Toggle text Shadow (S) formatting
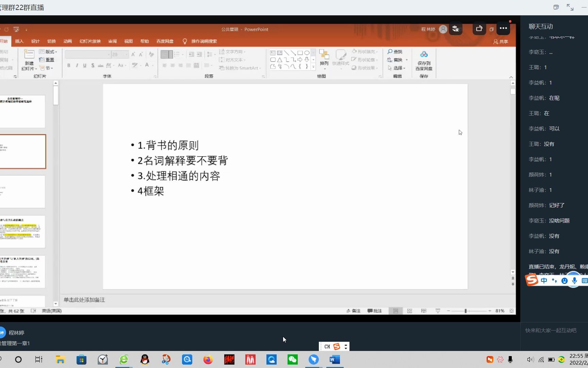The image size is (588, 368). tap(93, 65)
